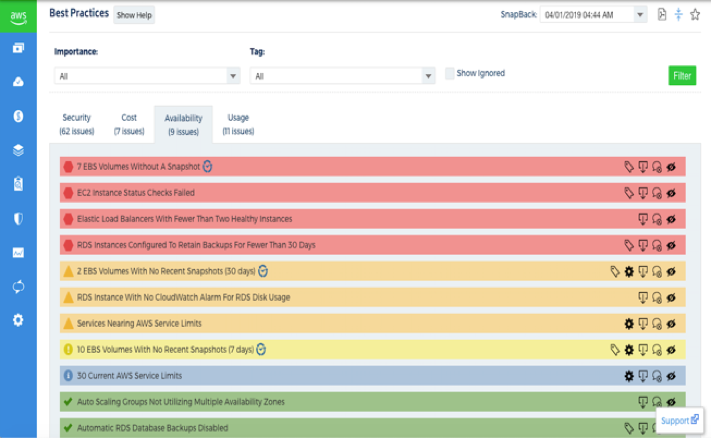Click the AWS logo in the sidebar
The width and height of the screenshot is (711, 438).
pyautogui.click(x=18, y=16)
